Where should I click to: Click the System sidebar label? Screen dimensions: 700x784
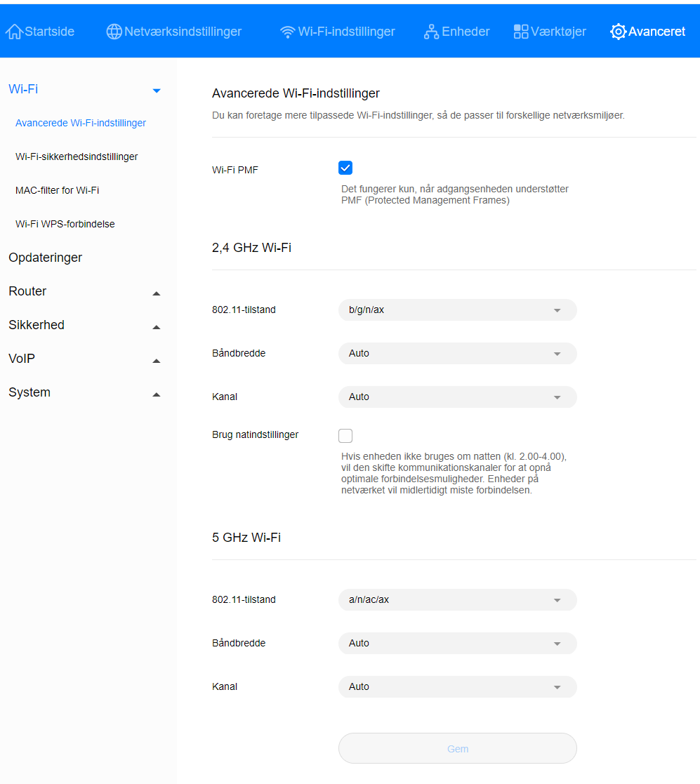tap(29, 392)
